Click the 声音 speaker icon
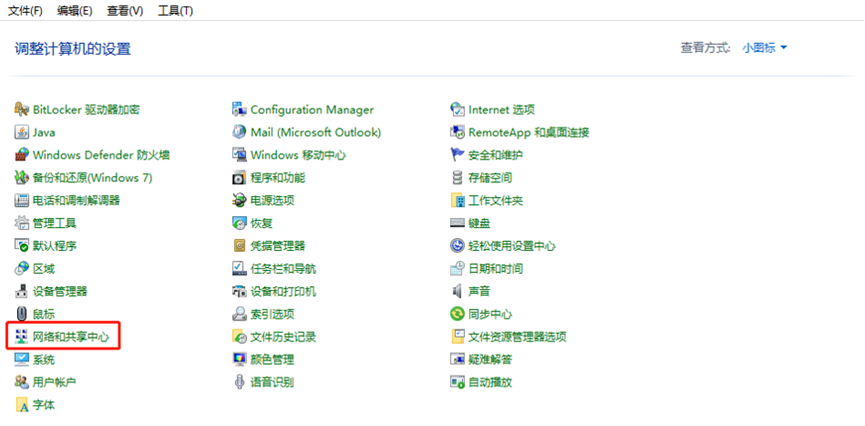 click(458, 291)
